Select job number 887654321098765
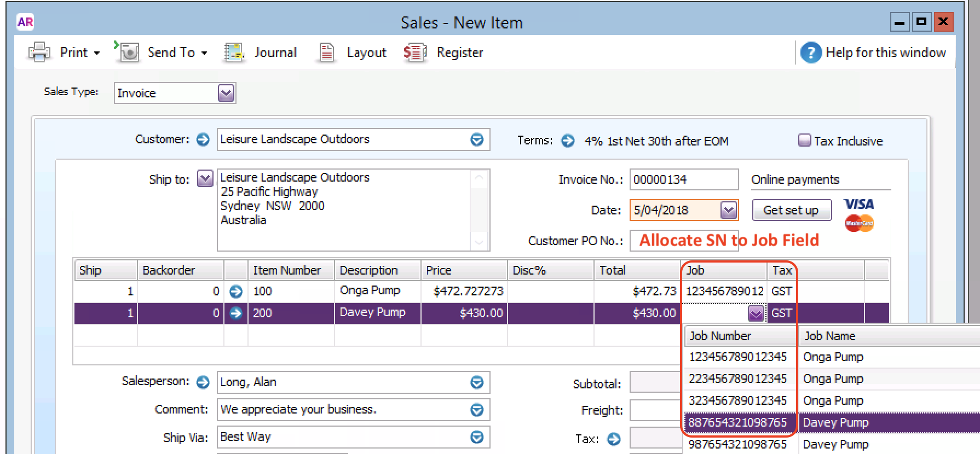Screen dimensions: 980x454 [x=738, y=423]
